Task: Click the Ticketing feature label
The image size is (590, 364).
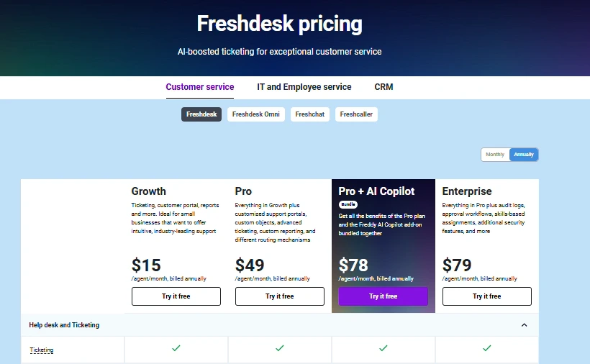Action: (42, 350)
